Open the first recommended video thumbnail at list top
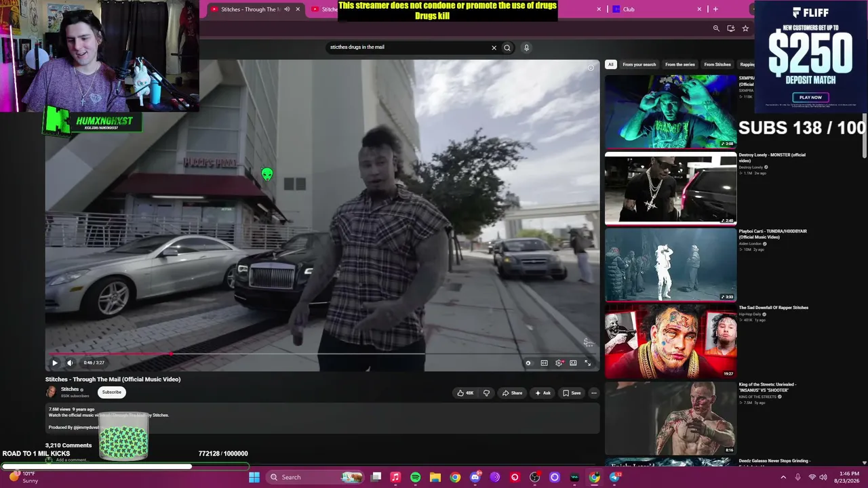868x488 pixels. [670, 111]
